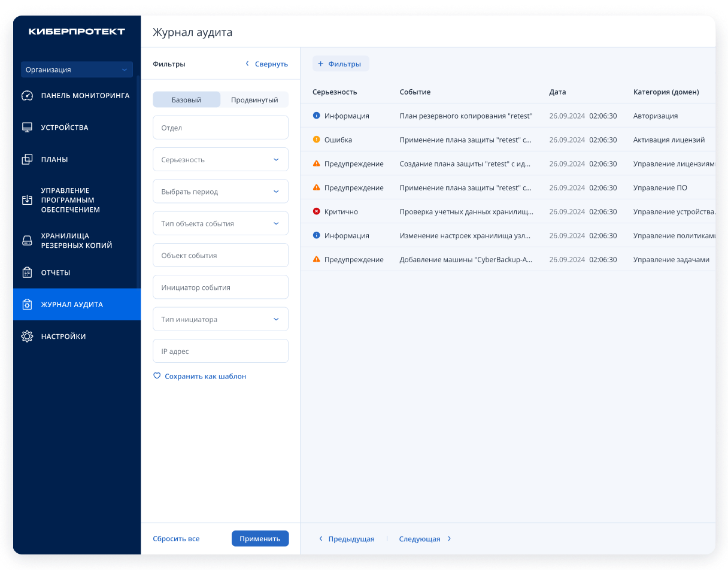Click the heart icon beside Сохранить как шаблон

(x=157, y=376)
